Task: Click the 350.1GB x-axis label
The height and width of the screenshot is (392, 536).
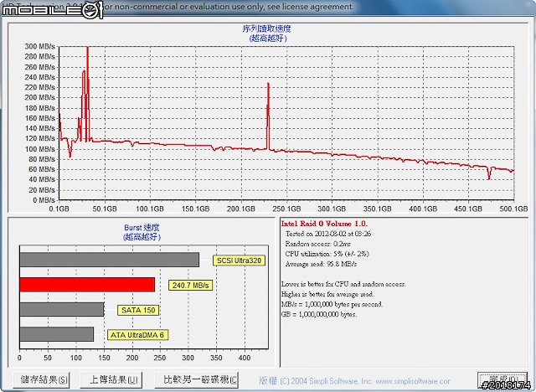Action: coord(378,209)
